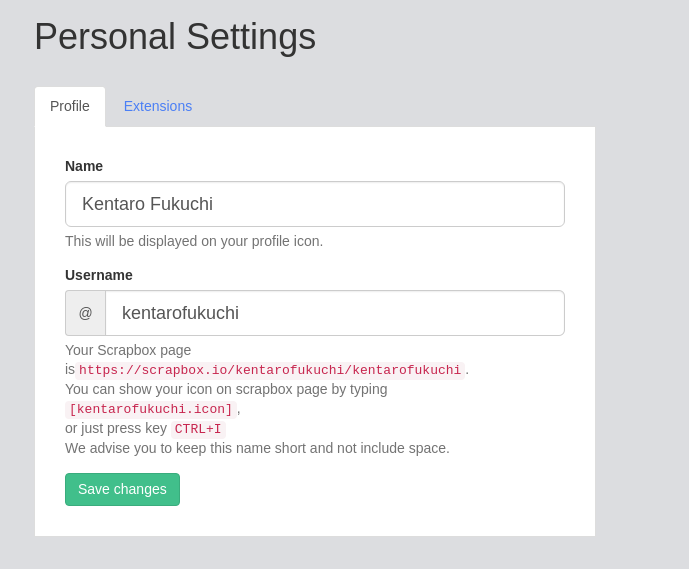Click the Personal Settings page heading
This screenshot has height=569, width=689.
coord(175,37)
